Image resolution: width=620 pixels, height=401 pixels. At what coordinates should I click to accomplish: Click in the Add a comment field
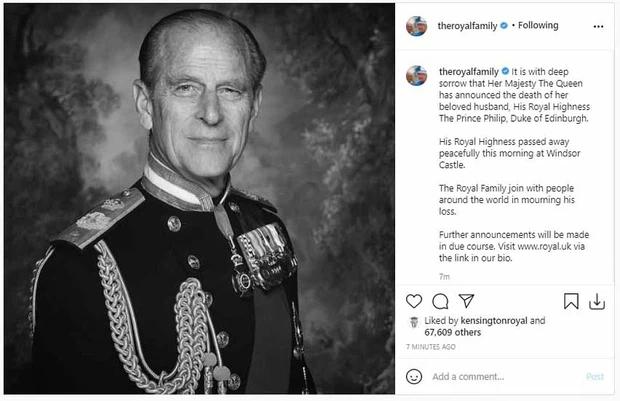pyautogui.click(x=500, y=377)
